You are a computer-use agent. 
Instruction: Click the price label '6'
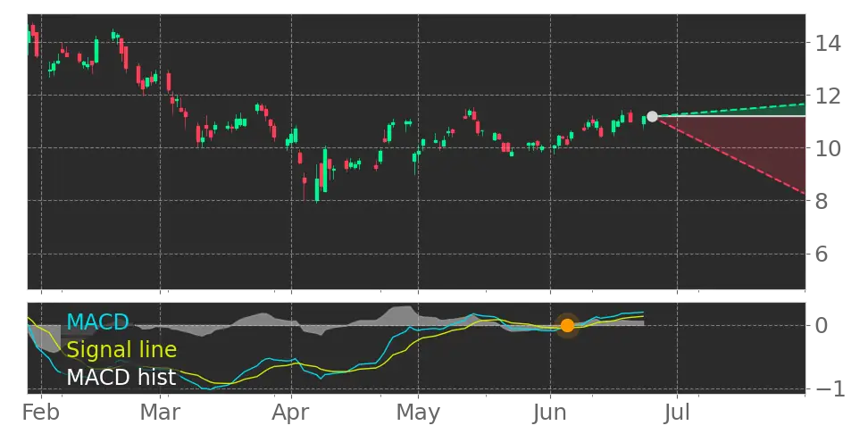click(822, 255)
